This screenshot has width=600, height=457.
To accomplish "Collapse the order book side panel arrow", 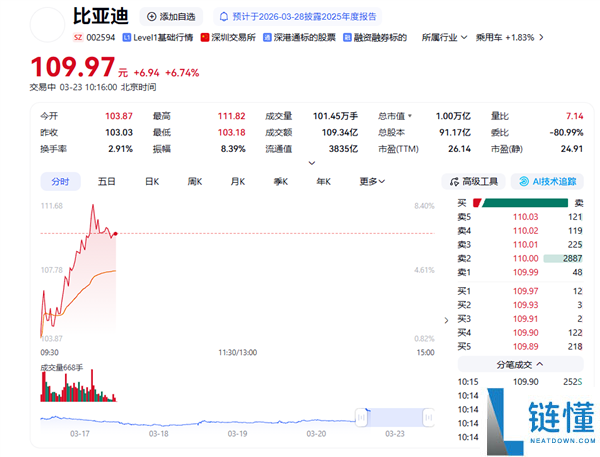I will pyautogui.click(x=446, y=320).
